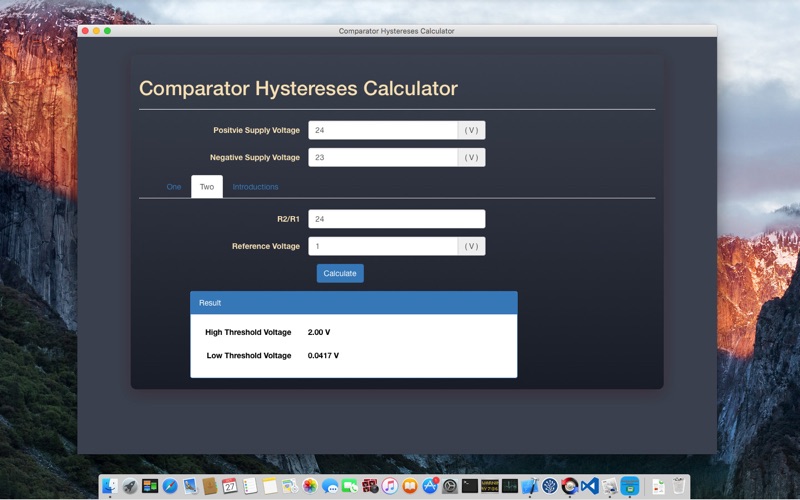The image size is (800, 500).
Task: Select the 0.0417 V low threshold value
Action: coord(323,356)
